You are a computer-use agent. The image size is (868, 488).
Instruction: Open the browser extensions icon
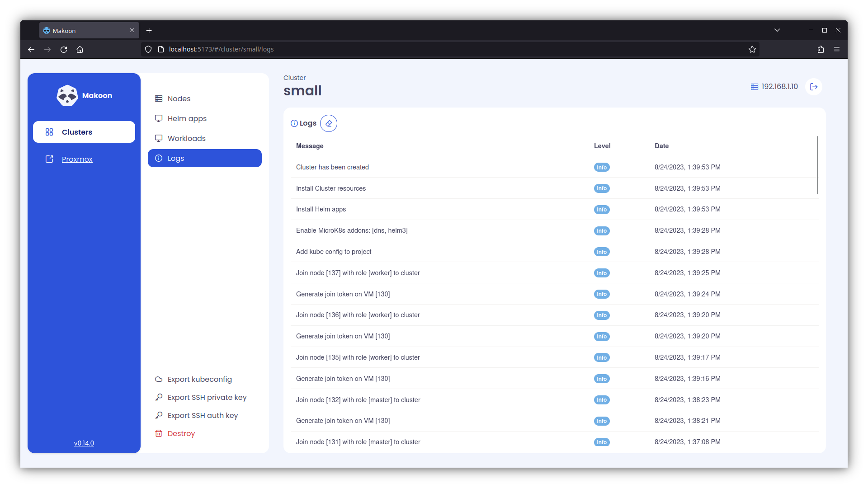tap(821, 49)
